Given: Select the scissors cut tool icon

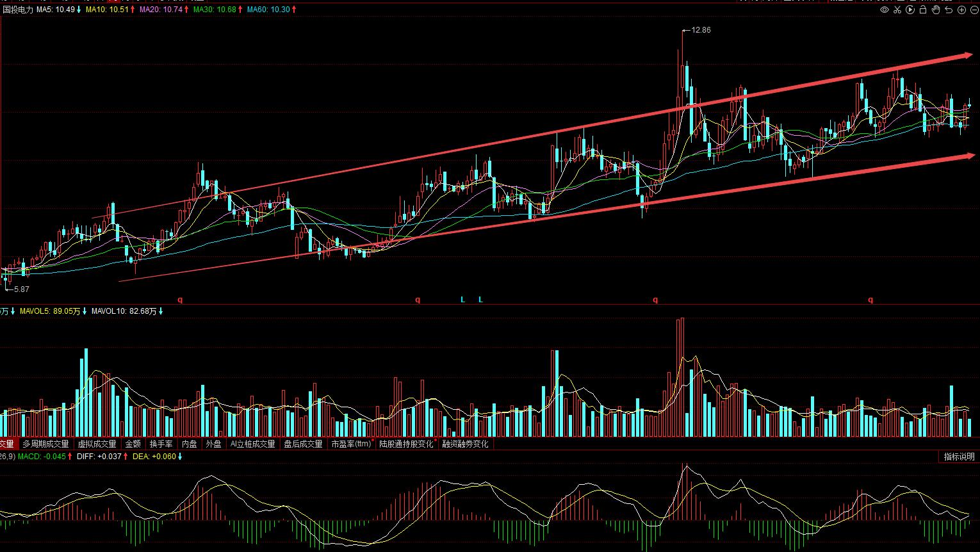Looking at the screenshot, I should coord(897,10).
